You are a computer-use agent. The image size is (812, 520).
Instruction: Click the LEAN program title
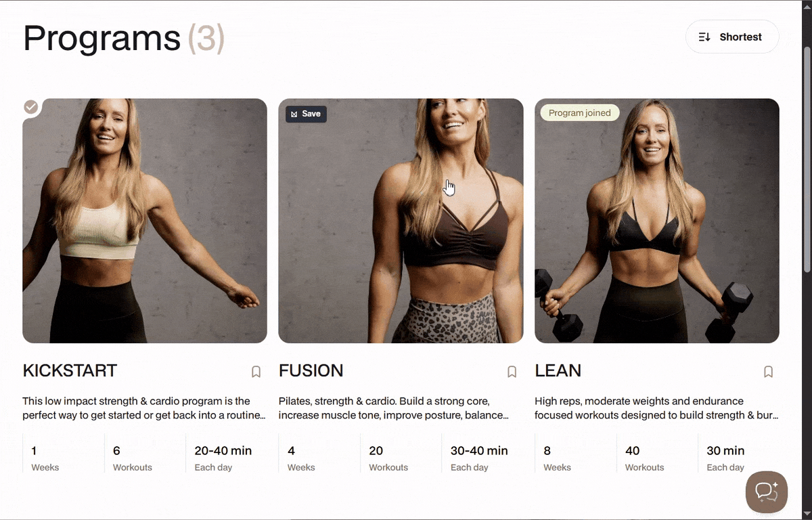click(558, 371)
